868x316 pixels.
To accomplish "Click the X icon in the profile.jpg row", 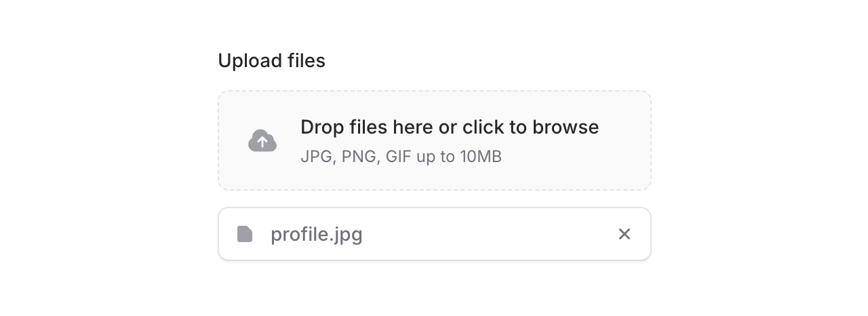I will coord(625,234).
